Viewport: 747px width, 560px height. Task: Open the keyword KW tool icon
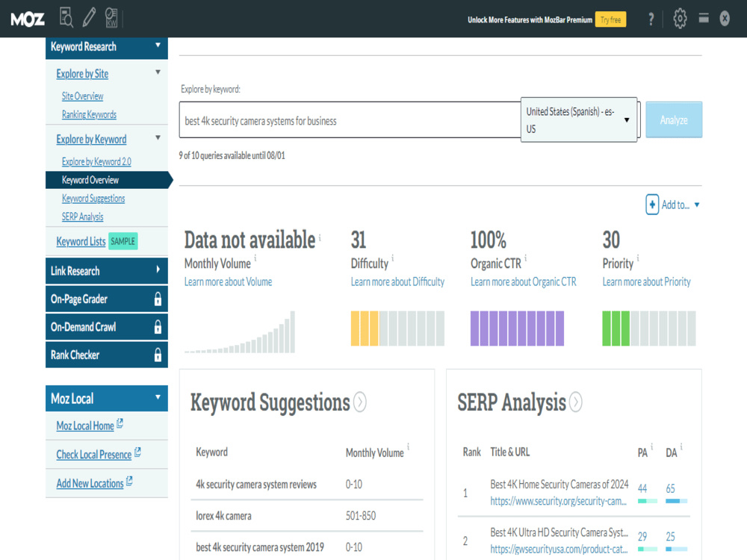[111, 18]
